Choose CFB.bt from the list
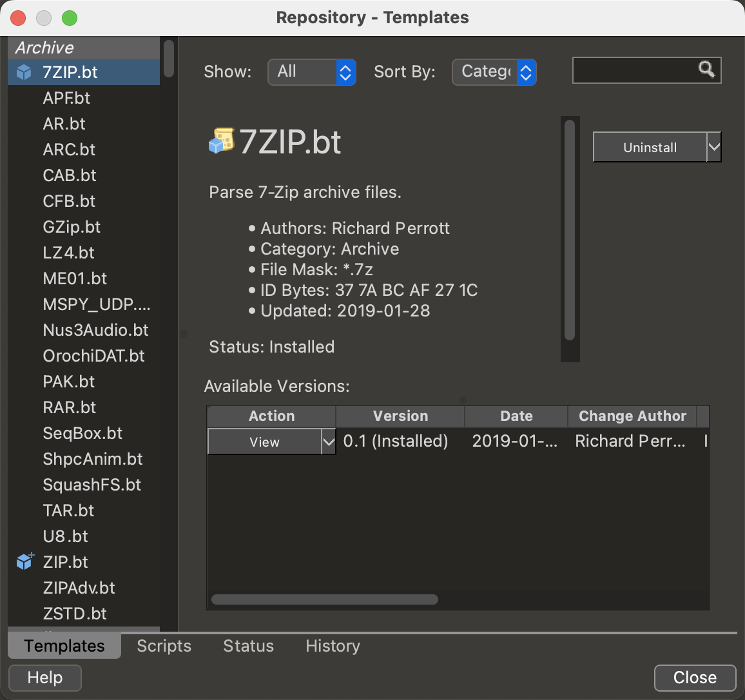 (x=84, y=201)
